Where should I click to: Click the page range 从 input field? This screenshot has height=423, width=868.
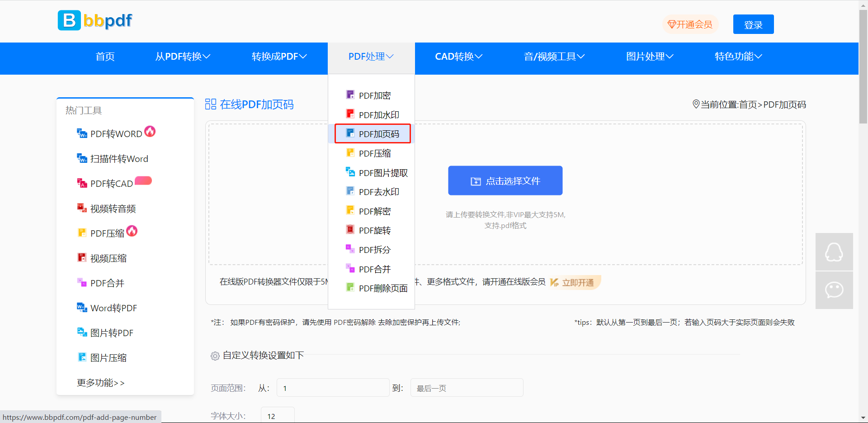pyautogui.click(x=333, y=388)
